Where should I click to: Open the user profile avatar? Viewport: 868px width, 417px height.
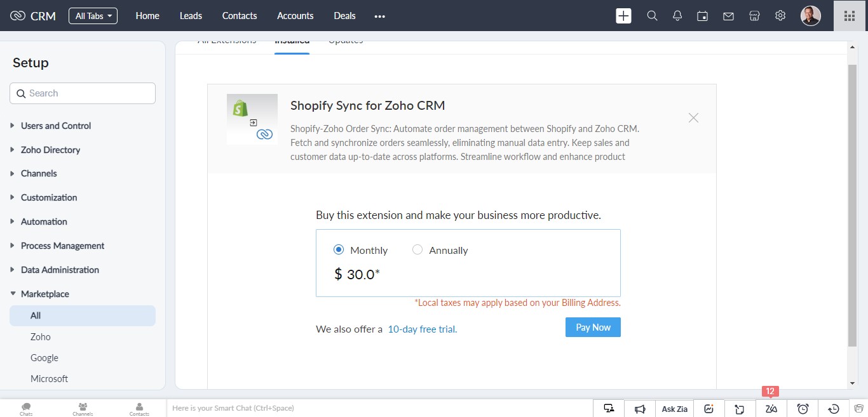[x=811, y=16]
